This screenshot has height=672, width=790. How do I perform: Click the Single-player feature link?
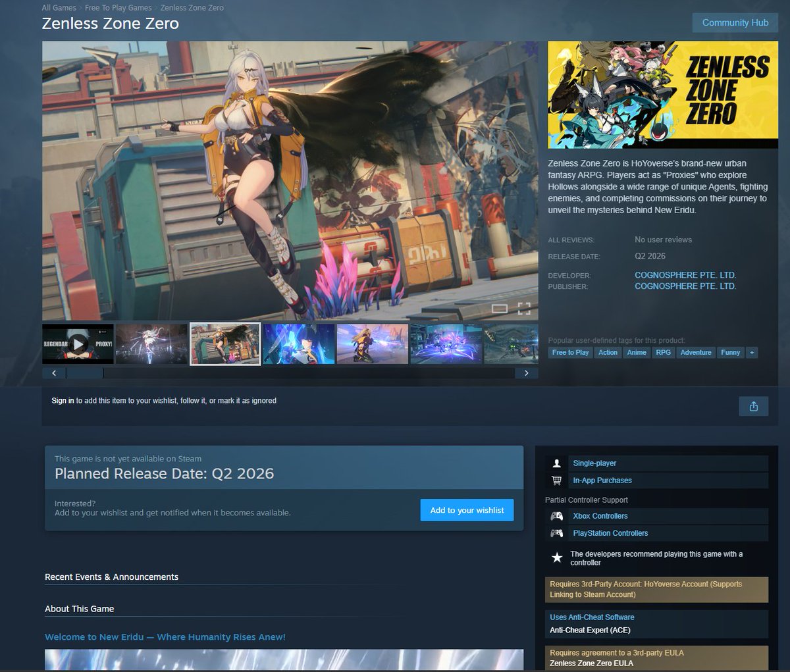point(594,463)
